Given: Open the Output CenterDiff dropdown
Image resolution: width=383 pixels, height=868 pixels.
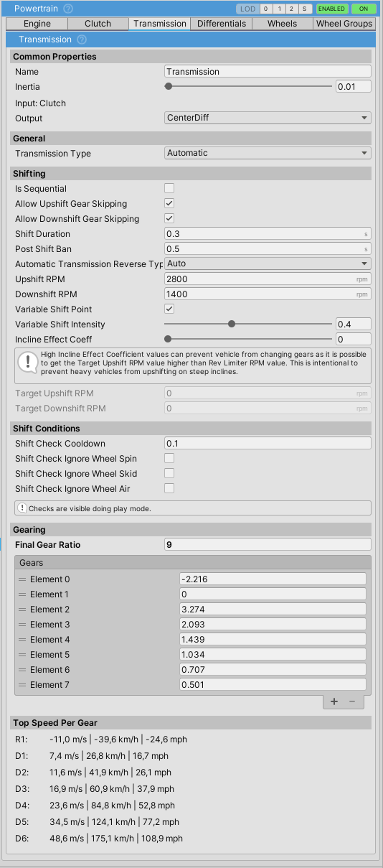Looking at the screenshot, I should (268, 118).
